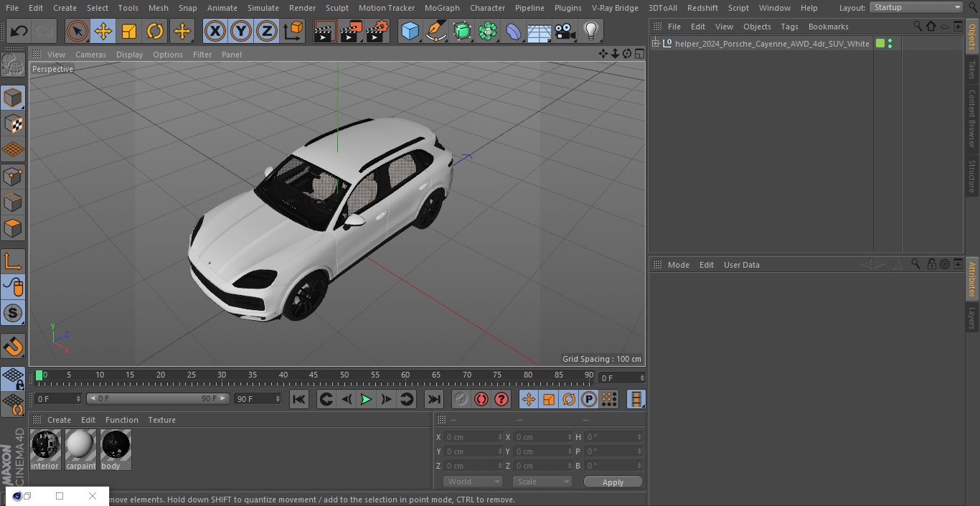980x506 pixels.
Task: Activate the Rotate tool
Action: 155,32
